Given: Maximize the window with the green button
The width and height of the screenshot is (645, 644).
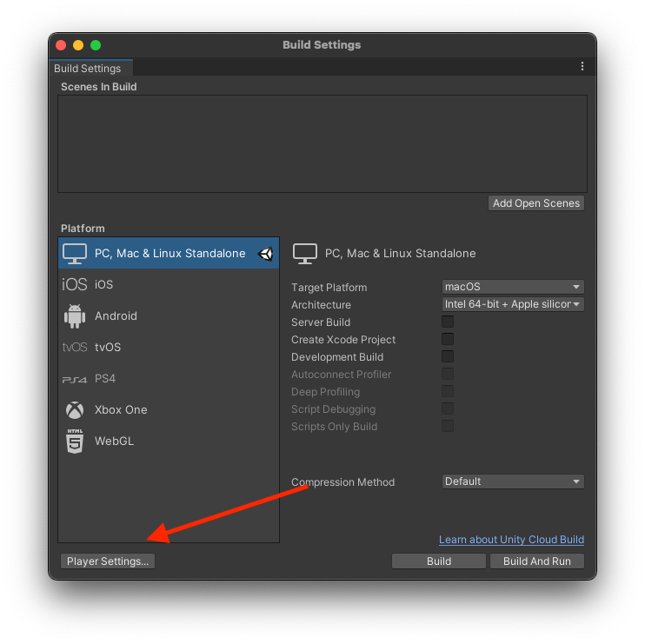Looking at the screenshot, I should (96, 45).
